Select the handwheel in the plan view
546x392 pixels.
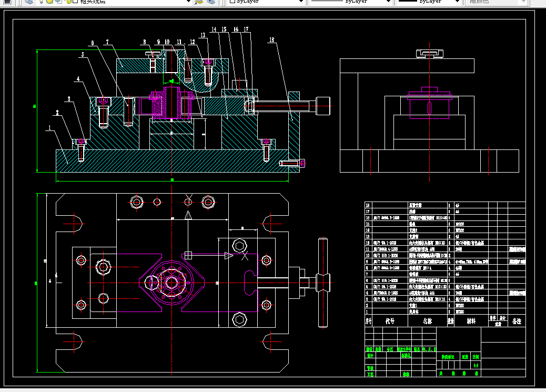(x=323, y=283)
